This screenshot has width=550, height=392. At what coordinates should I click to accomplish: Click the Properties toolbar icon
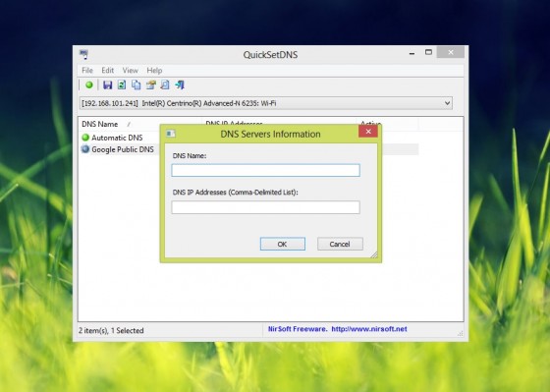tap(151, 84)
